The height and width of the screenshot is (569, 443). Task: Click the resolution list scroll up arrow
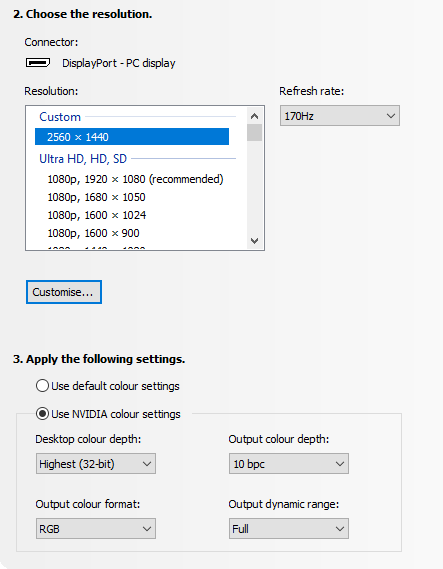point(254,116)
